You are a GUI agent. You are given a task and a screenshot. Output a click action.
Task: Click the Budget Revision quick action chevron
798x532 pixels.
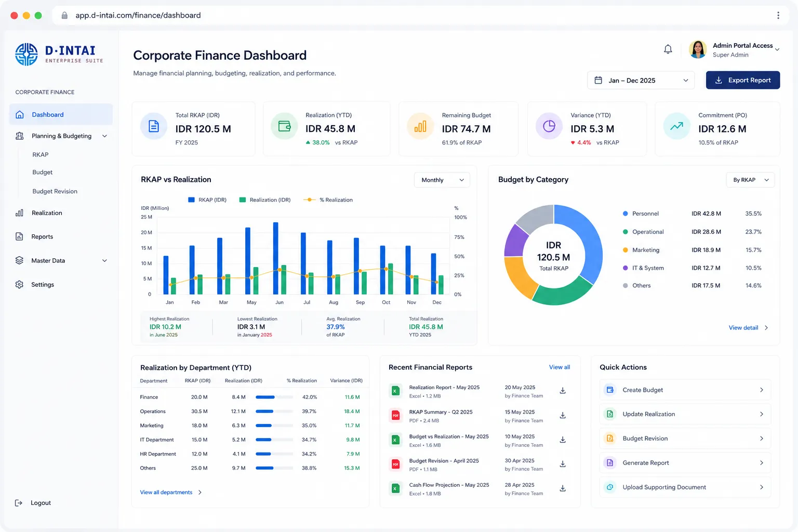[762, 438]
